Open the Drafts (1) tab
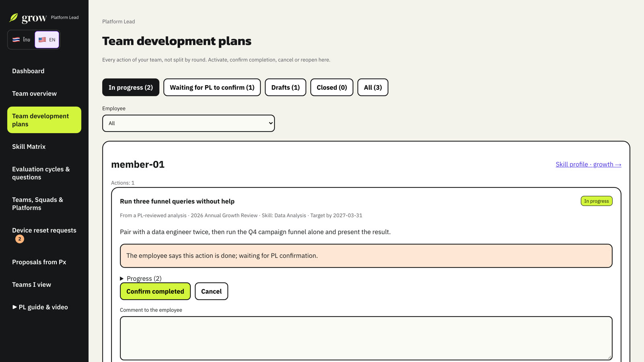Viewport: 644px width, 362px height. [x=285, y=87]
